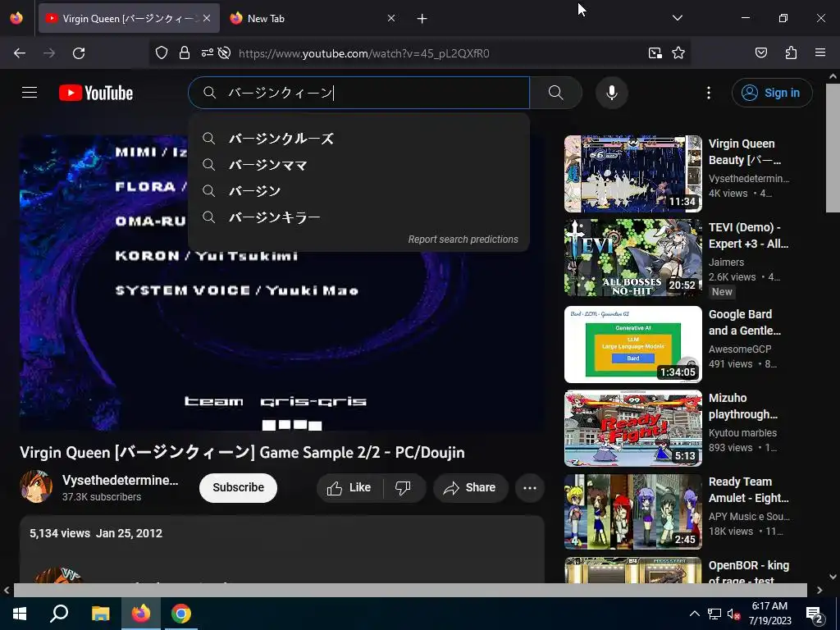Click the muted volume tray icon

point(733,614)
